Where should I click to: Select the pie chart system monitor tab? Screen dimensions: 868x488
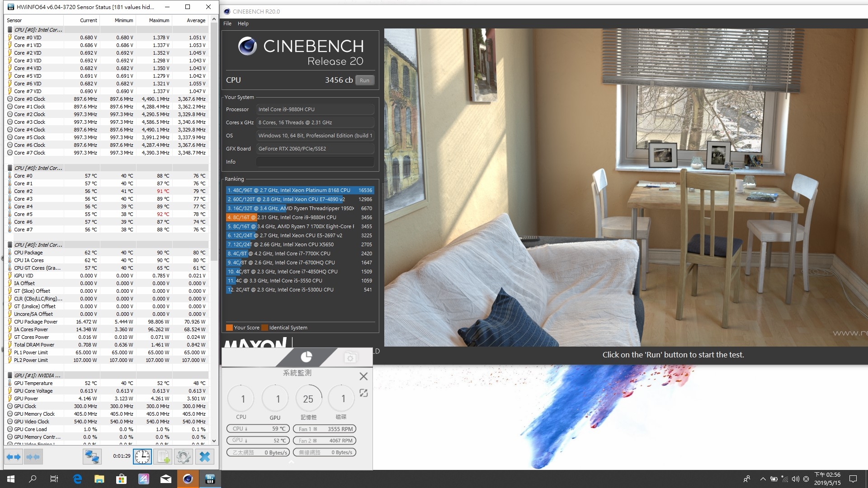306,357
